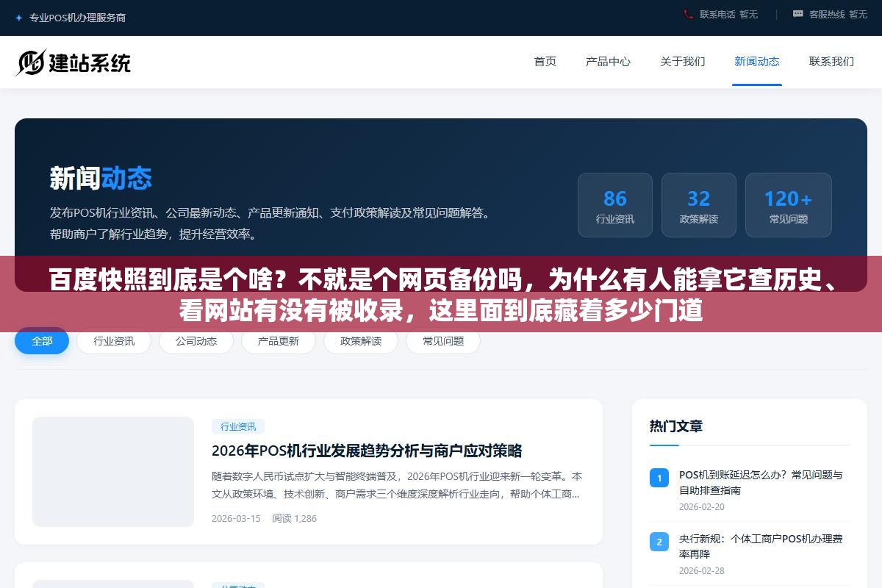This screenshot has width=882, height=588.
Task: Click the 86 行业资讯 stat card
Action: (x=615, y=205)
